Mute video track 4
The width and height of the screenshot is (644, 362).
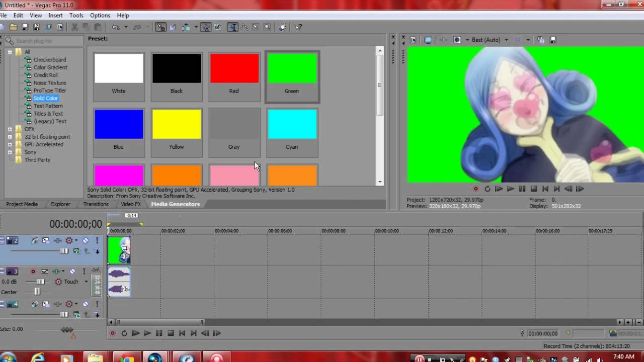click(86, 304)
